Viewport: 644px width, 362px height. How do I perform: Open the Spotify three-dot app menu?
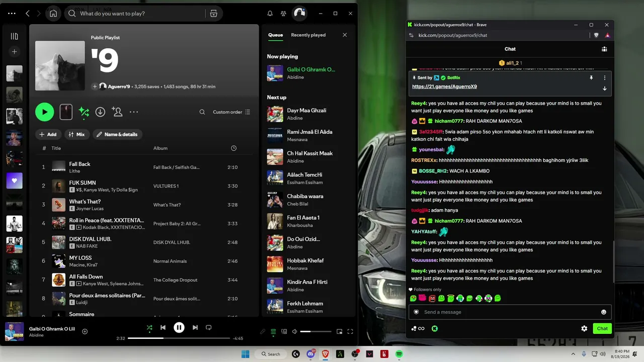tap(12, 14)
